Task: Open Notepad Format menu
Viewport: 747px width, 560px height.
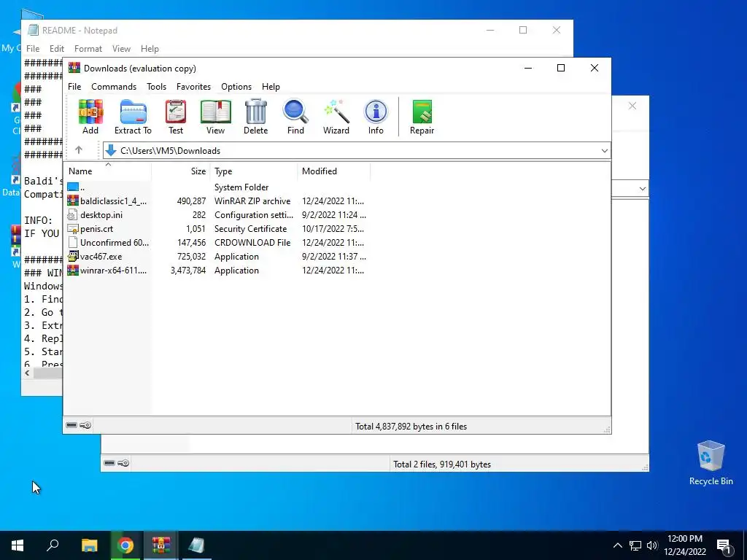Action: click(88, 49)
